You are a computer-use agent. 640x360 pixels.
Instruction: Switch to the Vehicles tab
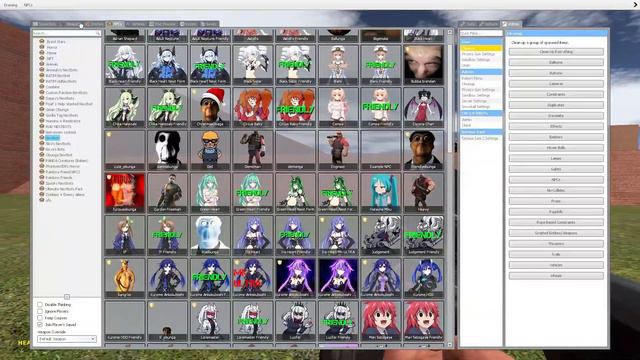tap(136, 24)
